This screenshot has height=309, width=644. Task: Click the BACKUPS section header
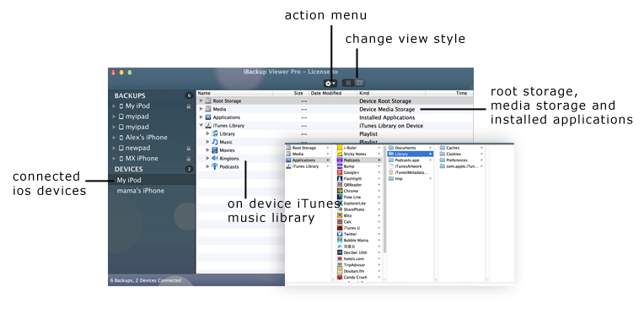(x=130, y=96)
